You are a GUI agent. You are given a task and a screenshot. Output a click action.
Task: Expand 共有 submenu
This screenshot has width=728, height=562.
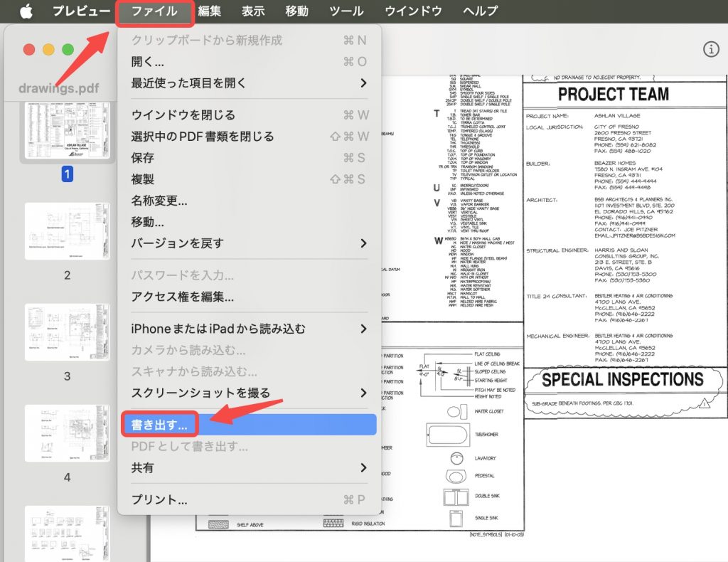[x=250, y=467]
